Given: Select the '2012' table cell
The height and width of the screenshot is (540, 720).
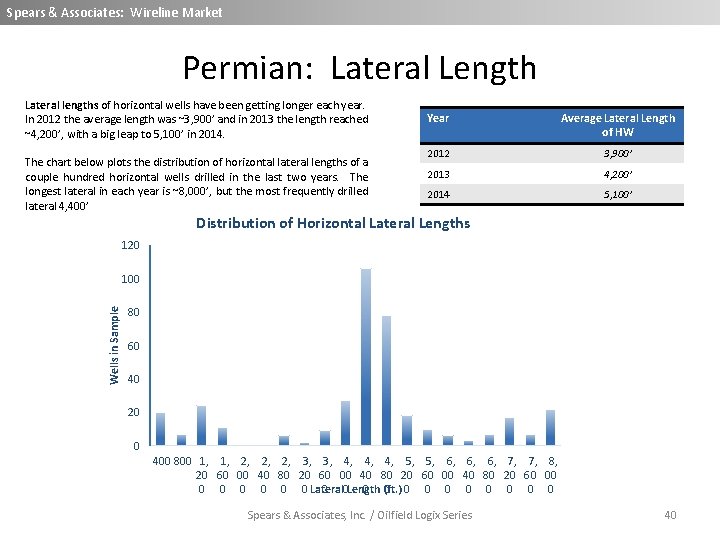Looking at the screenshot, I should point(439,153).
